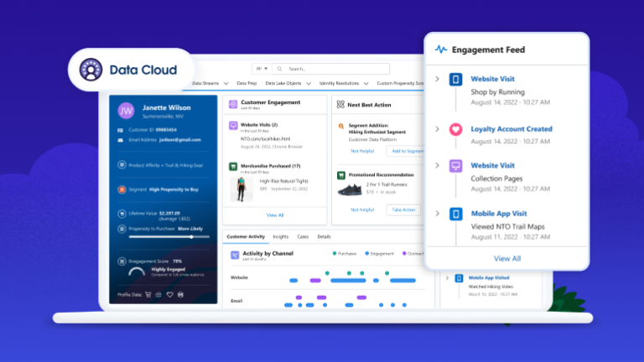Click the Engagement Feed pulse icon
This screenshot has height=362, width=644.
pyautogui.click(x=441, y=49)
